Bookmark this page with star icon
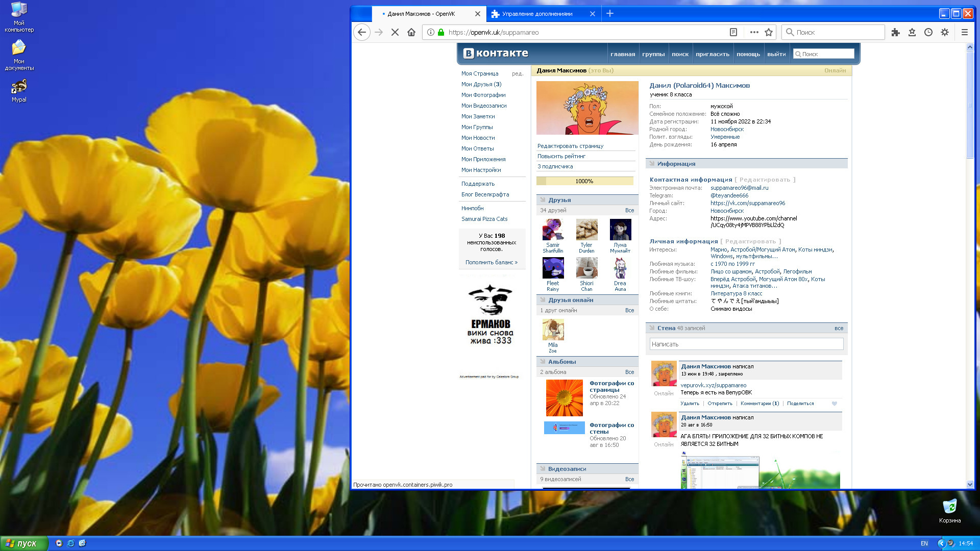Image resolution: width=980 pixels, height=551 pixels. pyautogui.click(x=769, y=32)
